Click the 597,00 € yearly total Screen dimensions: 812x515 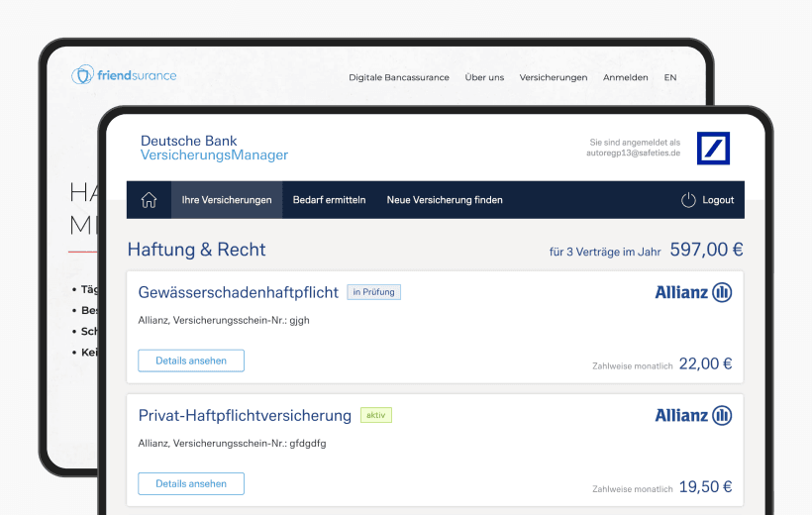click(707, 250)
